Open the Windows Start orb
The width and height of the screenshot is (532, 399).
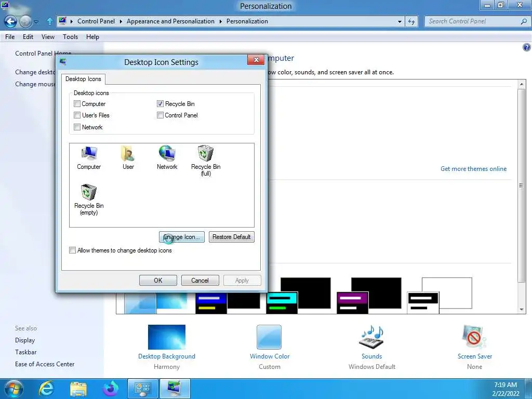point(14,389)
